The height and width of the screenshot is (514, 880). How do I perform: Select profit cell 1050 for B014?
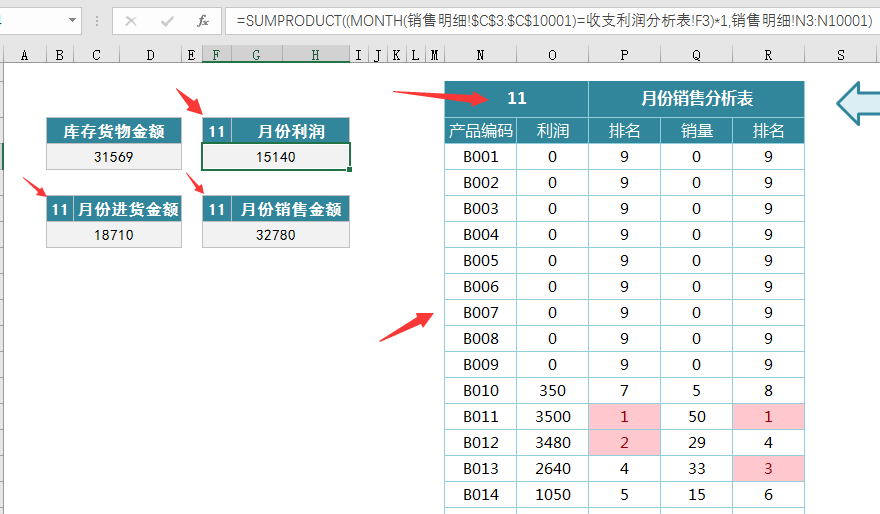[x=552, y=494]
